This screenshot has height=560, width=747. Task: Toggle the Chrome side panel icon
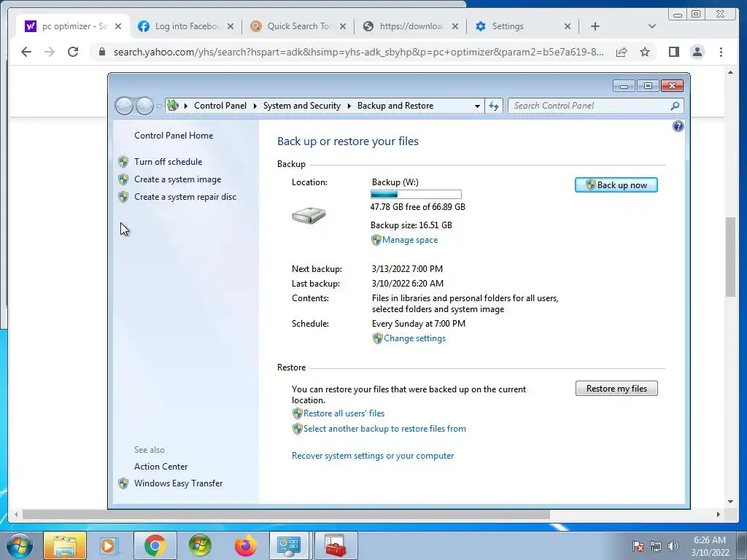[673, 52]
